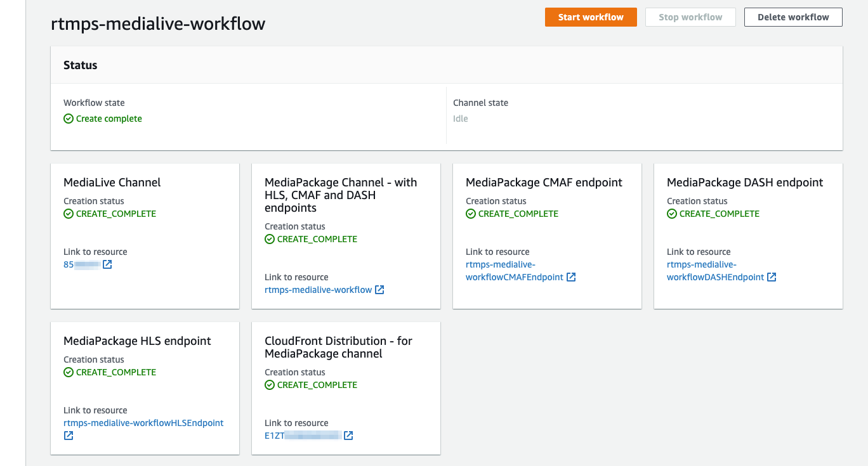Click external link icon under HLSEndpoint link
Screen dimensions: 868x466
(x=69, y=436)
